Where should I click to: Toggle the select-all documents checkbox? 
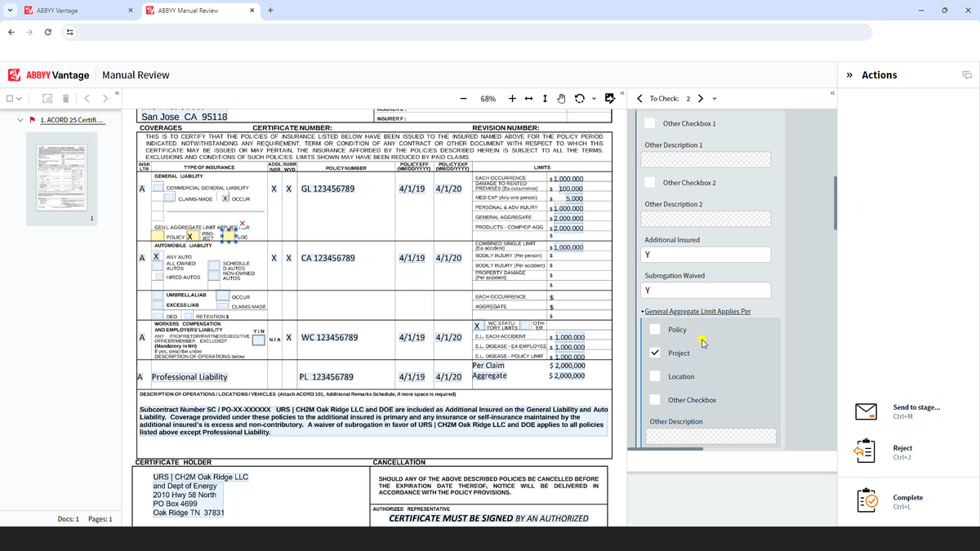[11, 99]
